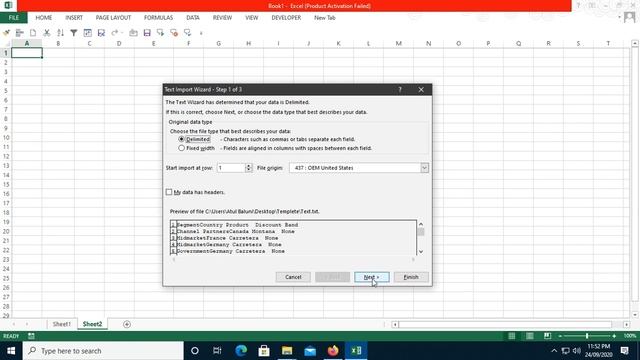The height and width of the screenshot is (360, 640).
Task: Switch to the HOME ribbon tab
Action: (44, 18)
